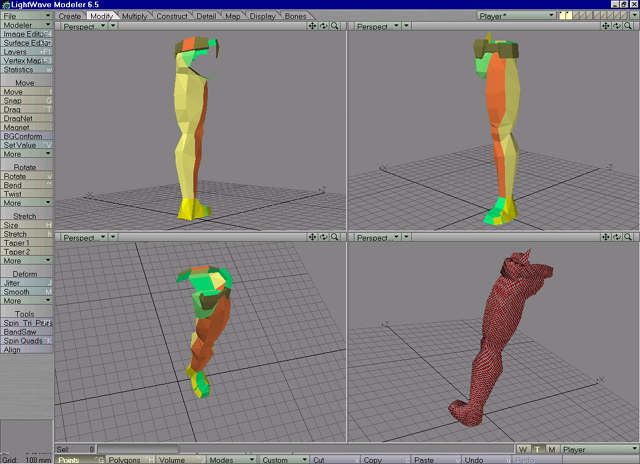Switch to Volume selection mode
The width and height of the screenshot is (640, 464).
tap(181, 460)
